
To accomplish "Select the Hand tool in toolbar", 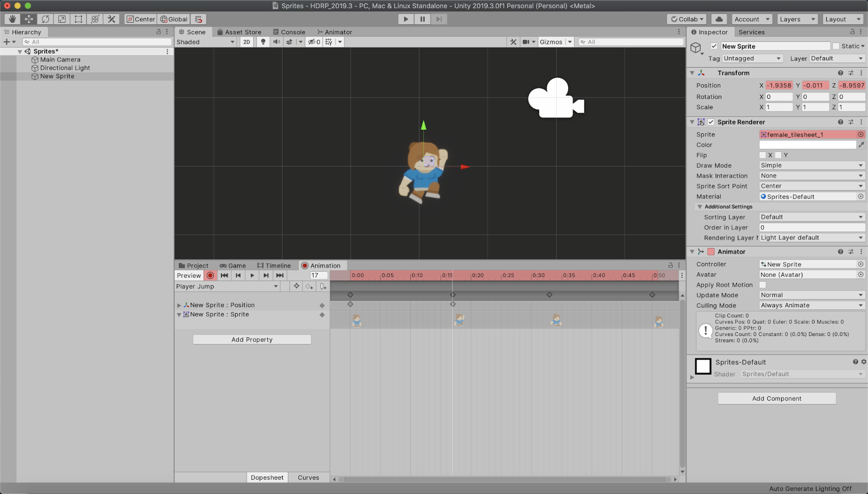I will [x=12, y=19].
